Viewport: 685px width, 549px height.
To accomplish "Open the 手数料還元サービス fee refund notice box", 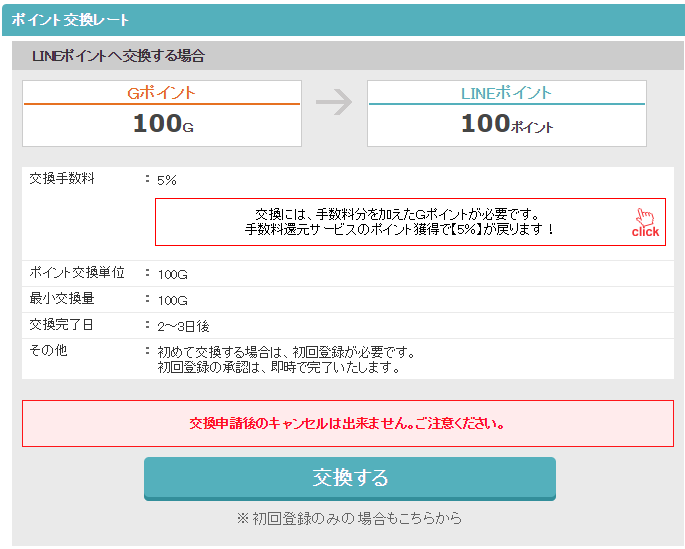I will (410, 222).
